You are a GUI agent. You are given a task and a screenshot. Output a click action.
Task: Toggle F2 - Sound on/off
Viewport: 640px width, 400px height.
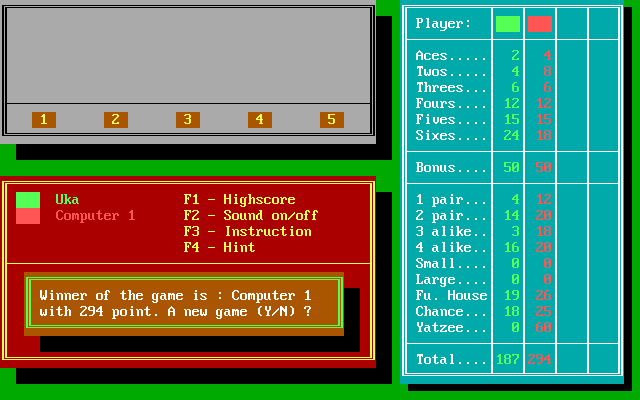(251, 216)
